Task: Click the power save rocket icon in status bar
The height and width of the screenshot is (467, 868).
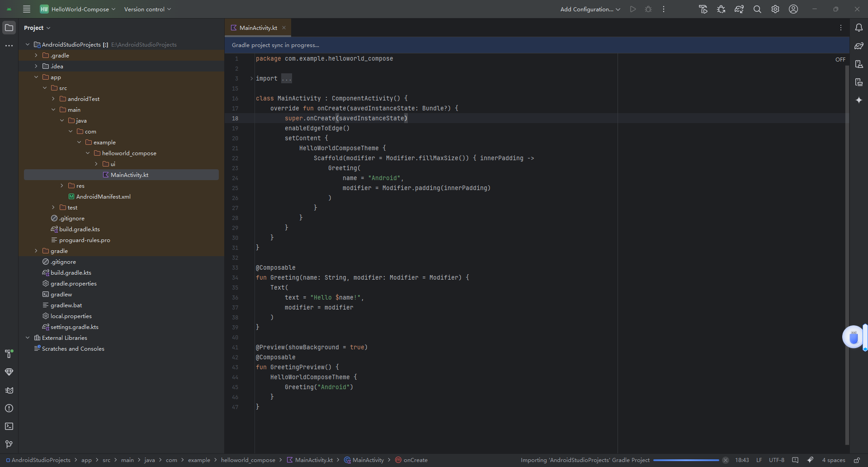Action: [811, 460]
